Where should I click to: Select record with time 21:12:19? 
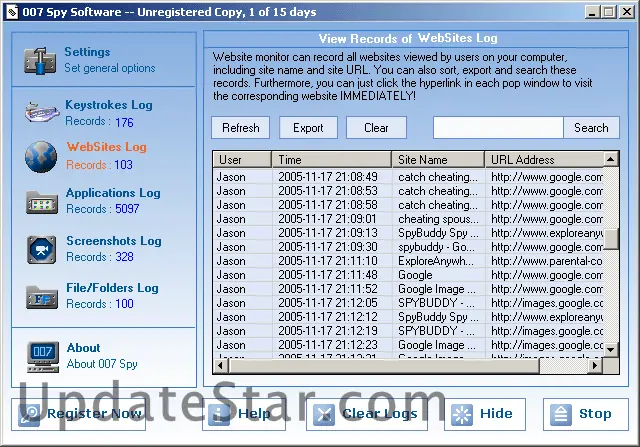point(408,331)
